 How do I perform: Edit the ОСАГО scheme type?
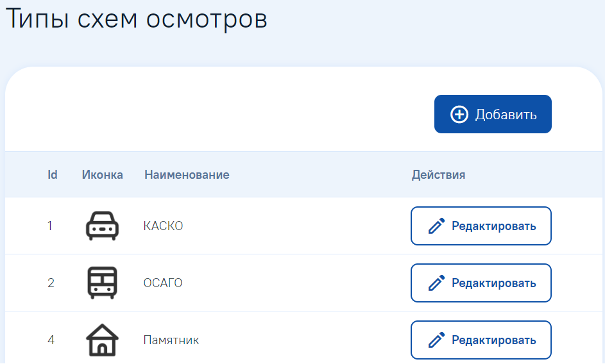click(x=481, y=283)
